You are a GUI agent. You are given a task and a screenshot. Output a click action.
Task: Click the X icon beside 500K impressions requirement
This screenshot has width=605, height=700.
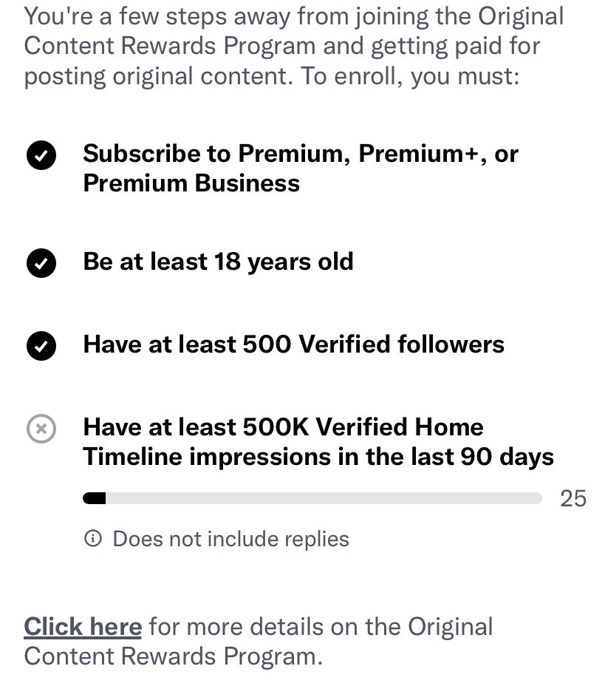pos(41,429)
